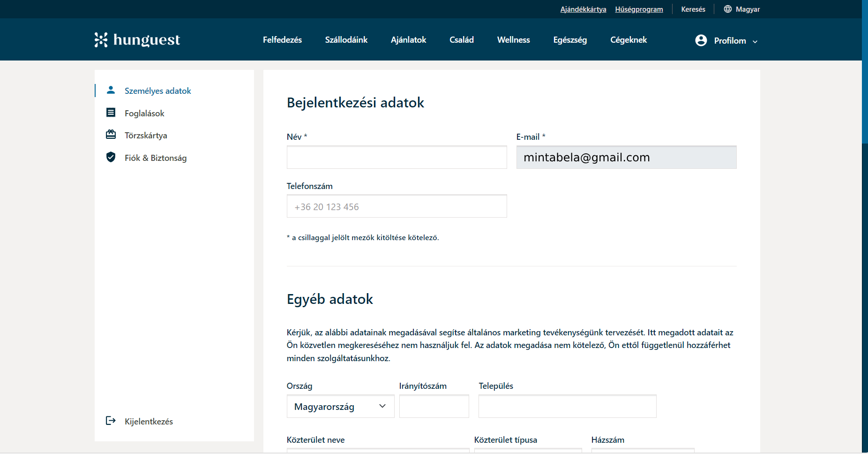Image resolution: width=868 pixels, height=454 pixels.
Task: Click the Egyéb adatok heading
Action: point(329,299)
